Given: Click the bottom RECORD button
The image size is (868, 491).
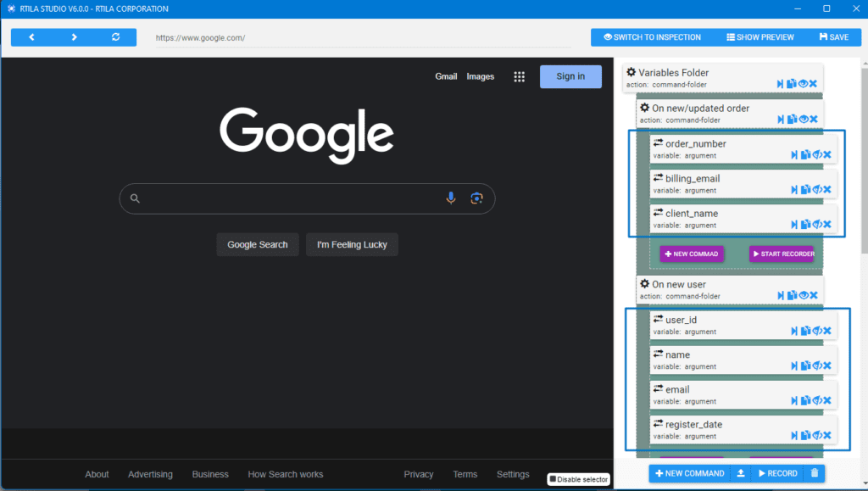Looking at the screenshot, I should 778,473.
